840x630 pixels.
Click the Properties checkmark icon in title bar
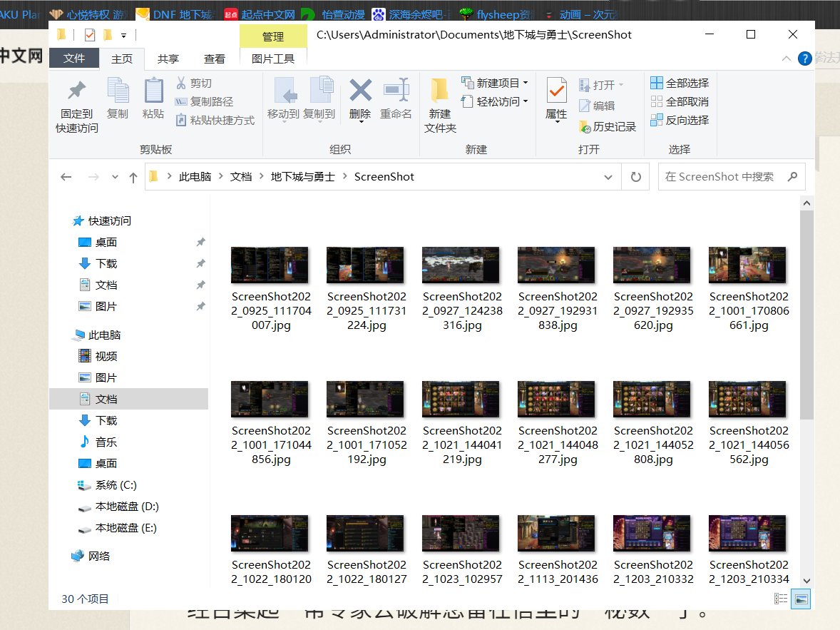point(90,36)
